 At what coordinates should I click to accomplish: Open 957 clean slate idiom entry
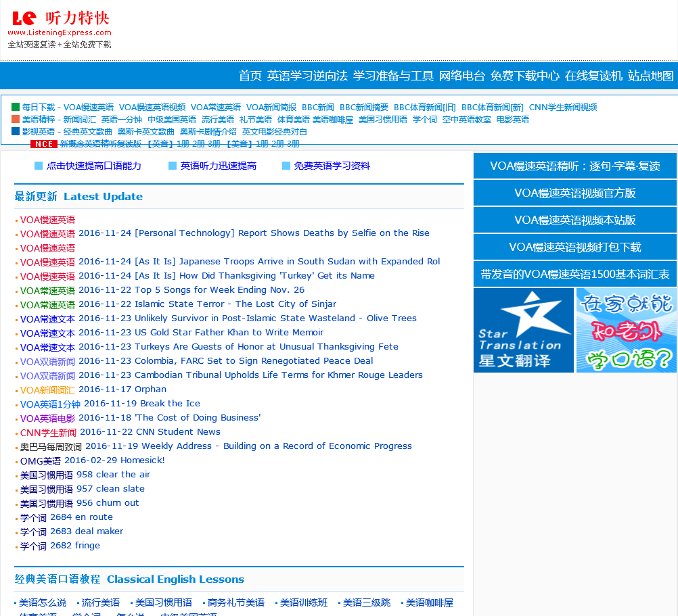coord(110,489)
